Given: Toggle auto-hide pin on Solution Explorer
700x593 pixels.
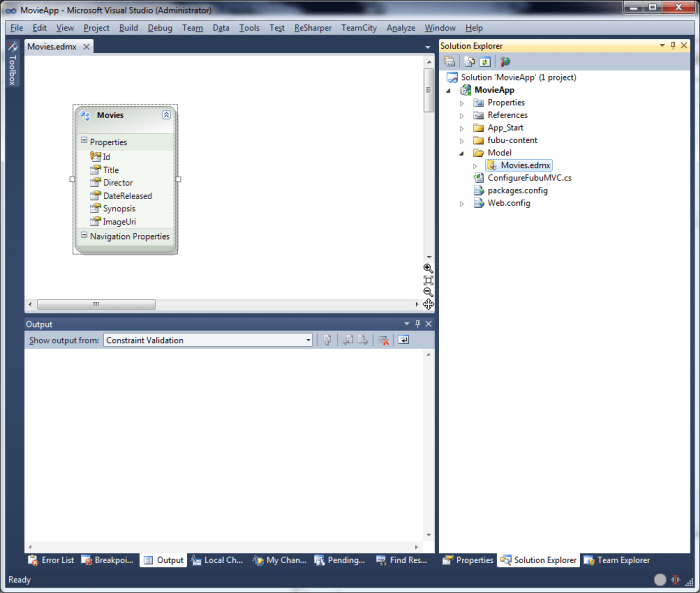Looking at the screenshot, I should (673, 46).
